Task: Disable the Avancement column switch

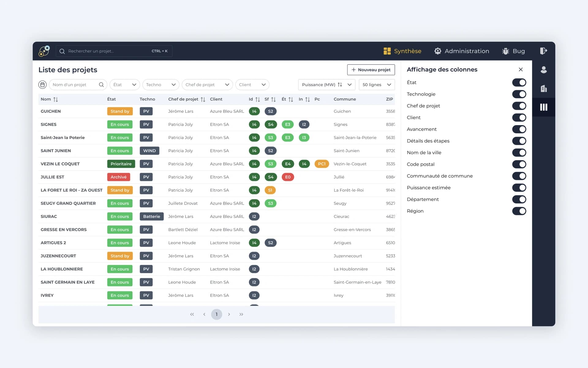Action: (x=519, y=129)
